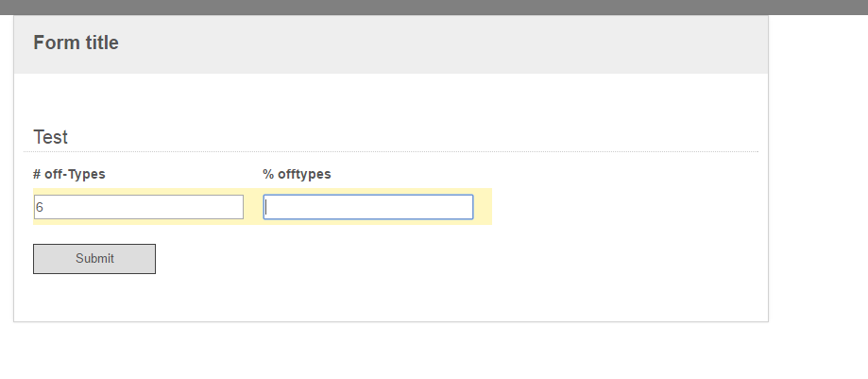Click yellow highlight right of % offtypes field

click(x=483, y=207)
